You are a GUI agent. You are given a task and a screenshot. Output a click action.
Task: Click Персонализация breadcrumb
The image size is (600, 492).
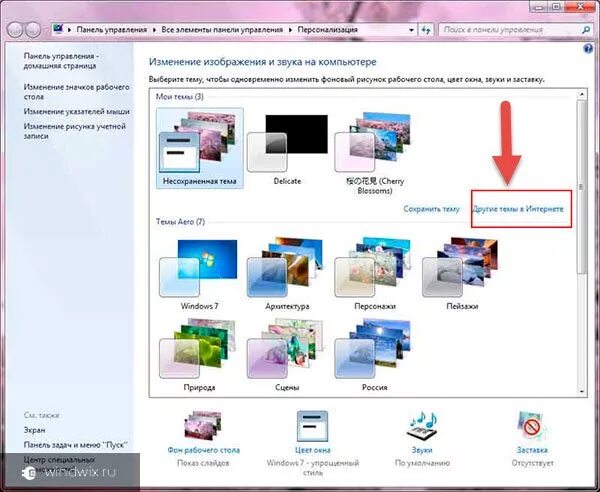click(328, 29)
